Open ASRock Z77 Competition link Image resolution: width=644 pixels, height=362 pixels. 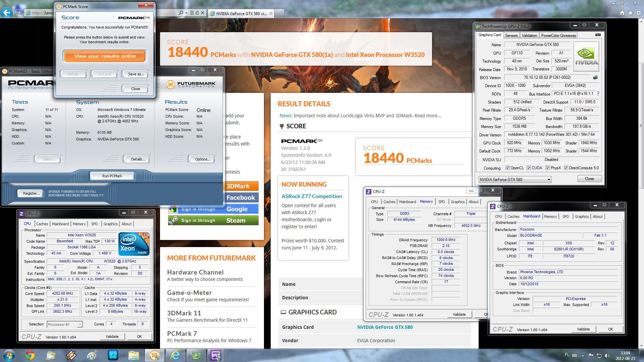pos(312,196)
